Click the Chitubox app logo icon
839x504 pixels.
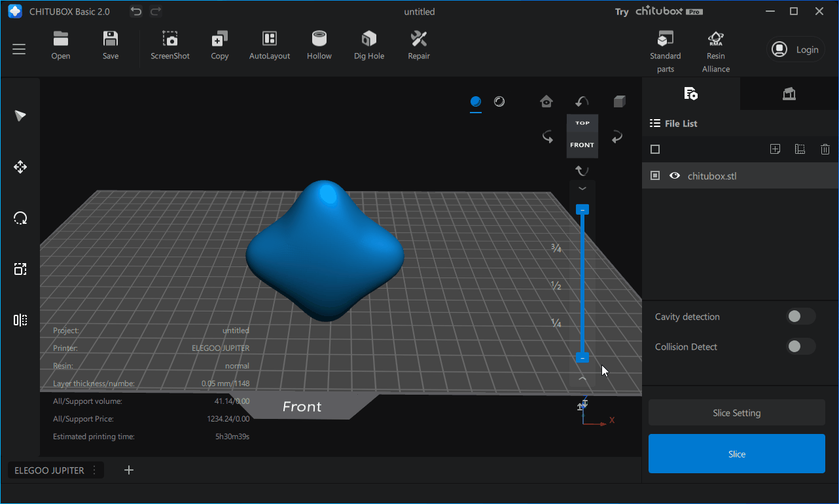14,11
